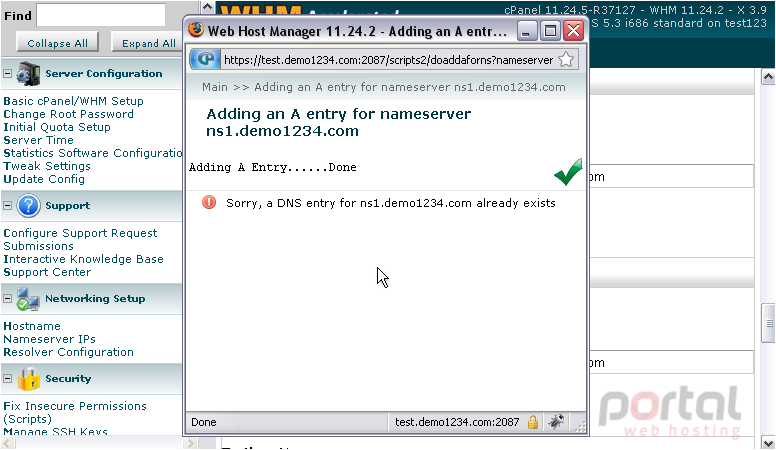Click the Security heading text

tap(68, 379)
